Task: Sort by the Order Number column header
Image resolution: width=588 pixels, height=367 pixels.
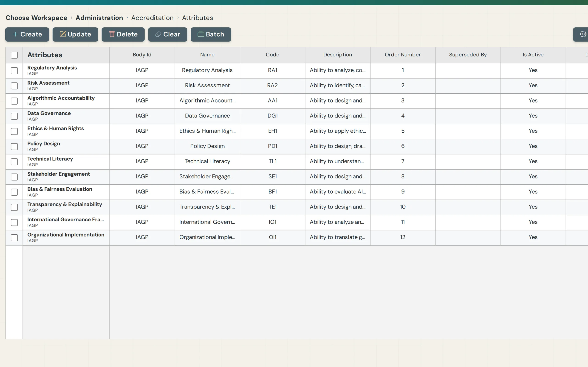Action: (x=403, y=55)
